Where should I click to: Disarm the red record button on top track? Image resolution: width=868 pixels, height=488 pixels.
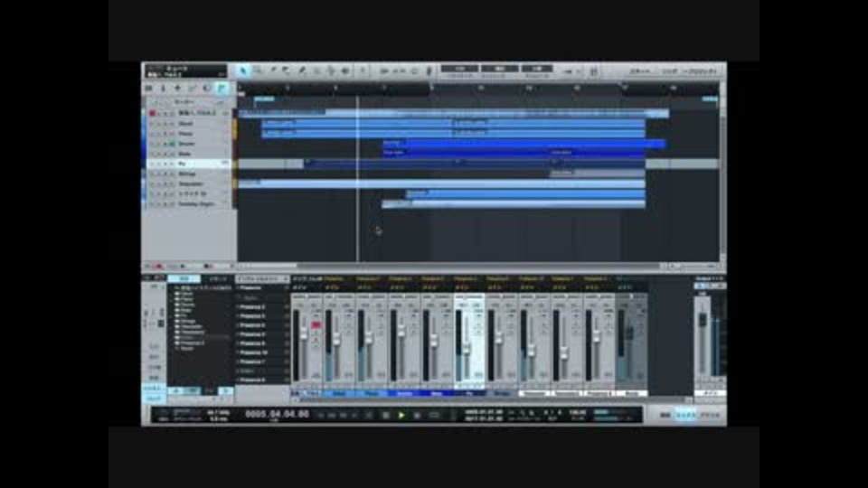coord(152,113)
